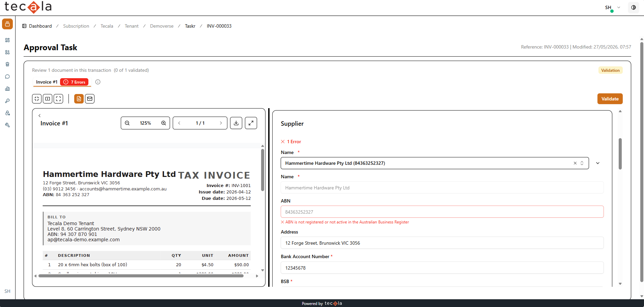Click the invoice preview horizontal scrollbar
Viewport: 644px width, 307px height.
pos(141,276)
